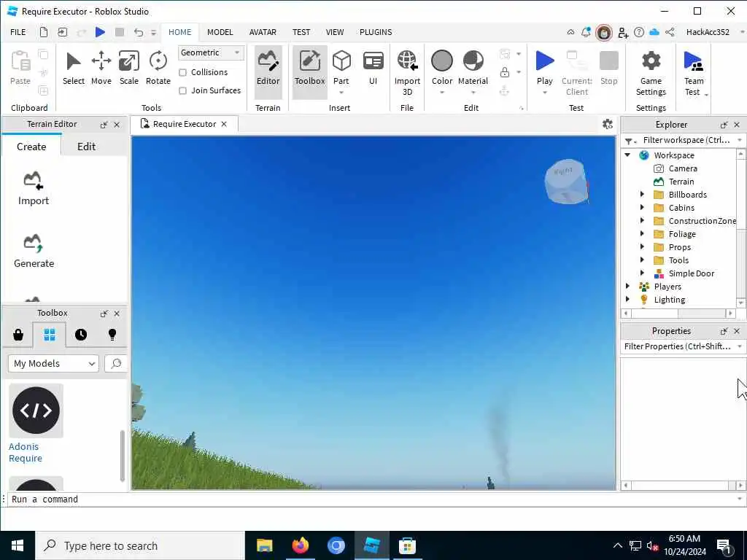Insert a Part
This screenshot has height=560, width=747.
pyautogui.click(x=341, y=69)
